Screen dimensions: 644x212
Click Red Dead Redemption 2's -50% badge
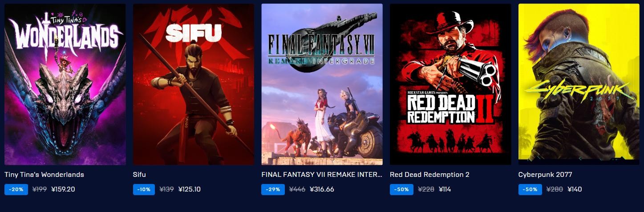(x=401, y=189)
